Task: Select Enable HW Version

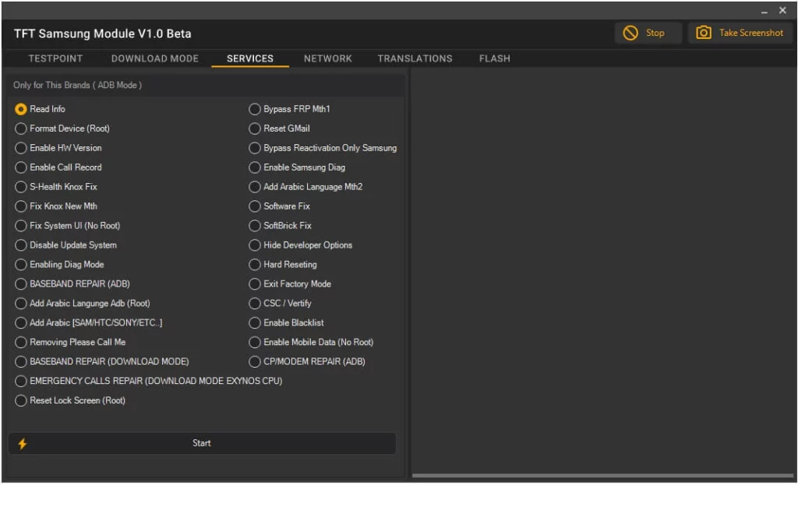Action: pos(58,147)
